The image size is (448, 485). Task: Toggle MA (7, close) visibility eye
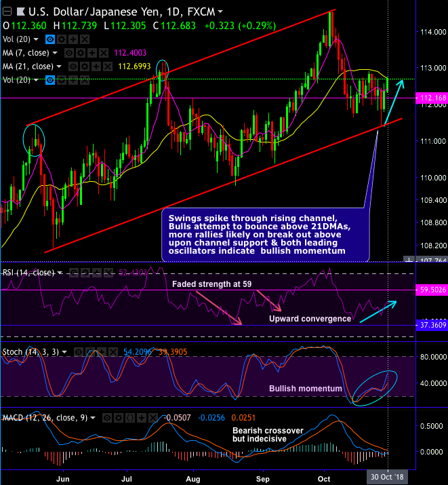69,53
